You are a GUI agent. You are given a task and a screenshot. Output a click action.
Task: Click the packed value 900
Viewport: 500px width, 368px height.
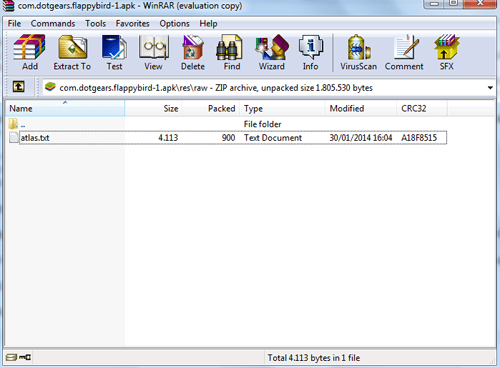228,138
